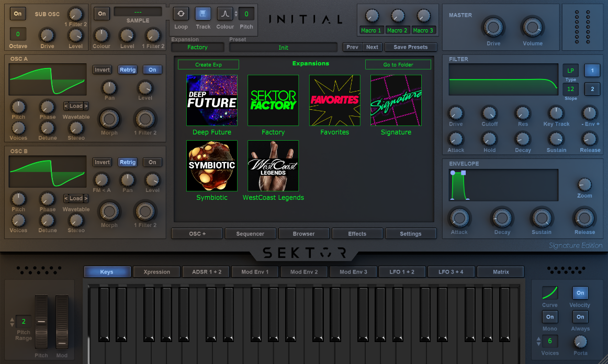The height and width of the screenshot is (364, 608).
Task: Click the Macro 2 knob
Action: (x=398, y=16)
